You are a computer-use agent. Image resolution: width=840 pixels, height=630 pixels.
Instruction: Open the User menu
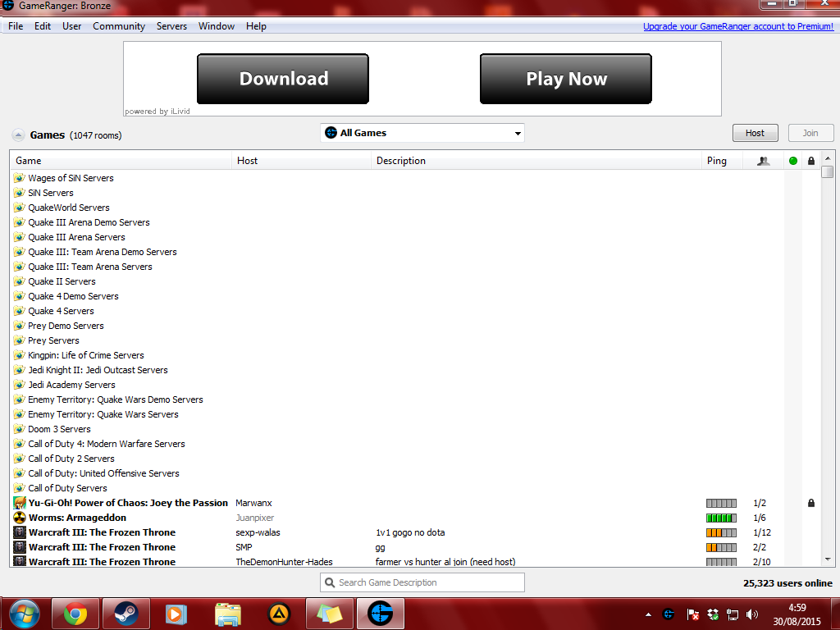tap(72, 26)
